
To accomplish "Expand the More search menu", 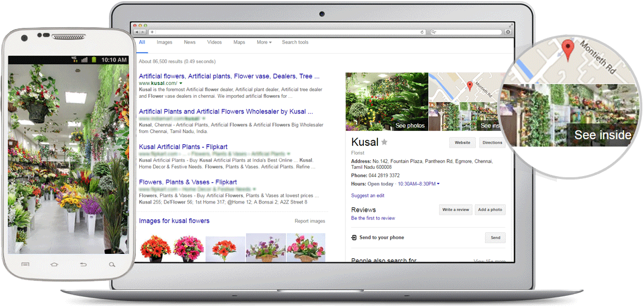I will (x=264, y=42).
